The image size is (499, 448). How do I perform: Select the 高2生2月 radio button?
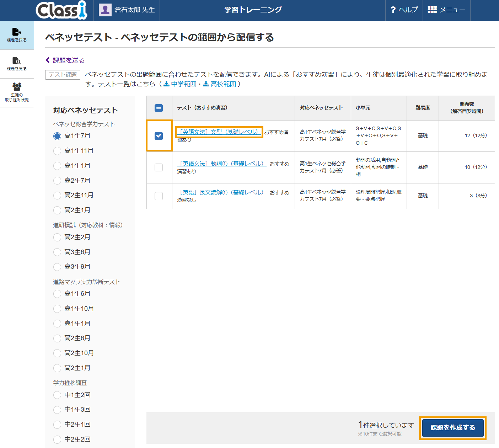[57, 237]
